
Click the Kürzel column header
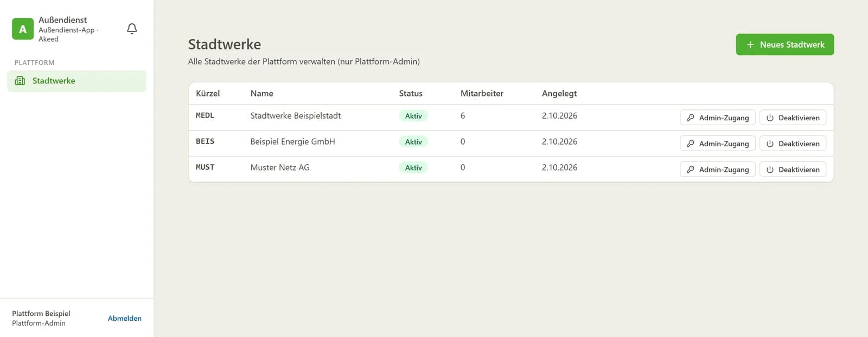[208, 93]
